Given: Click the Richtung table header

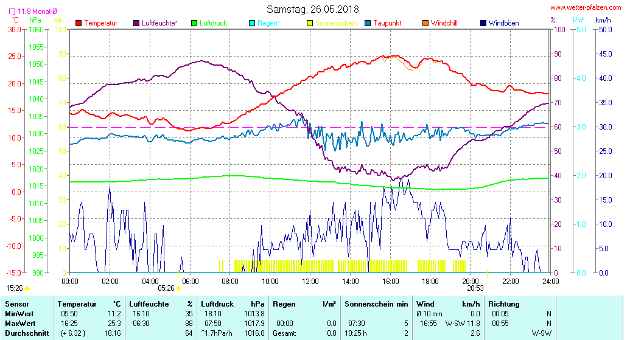Looking at the screenshot, I should [503, 304].
